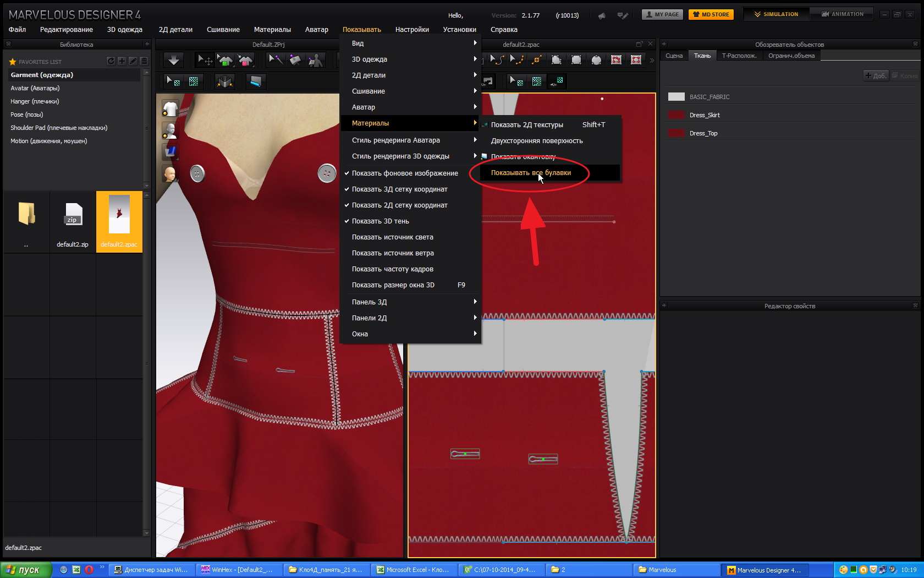Image resolution: width=924 pixels, height=578 pixels.
Task: Click the Simulate down-arrow toolbar icon
Action: (x=174, y=60)
